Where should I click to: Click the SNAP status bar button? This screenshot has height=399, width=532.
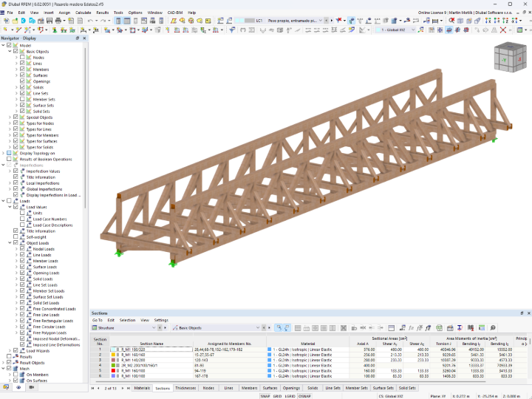click(265, 396)
